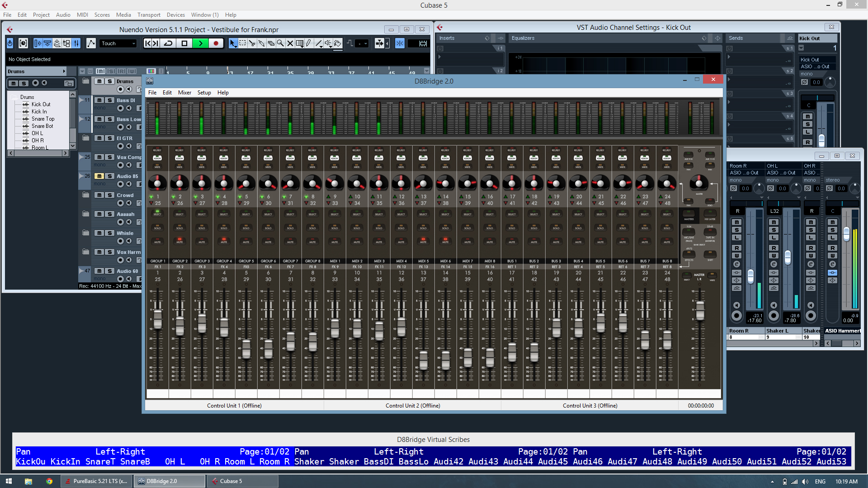Image resolution: width=868 pixels, height=488 pixels.
Task: Open the track list options dropdown arrow
Action: pyautogui.click(x=82, y=71)
